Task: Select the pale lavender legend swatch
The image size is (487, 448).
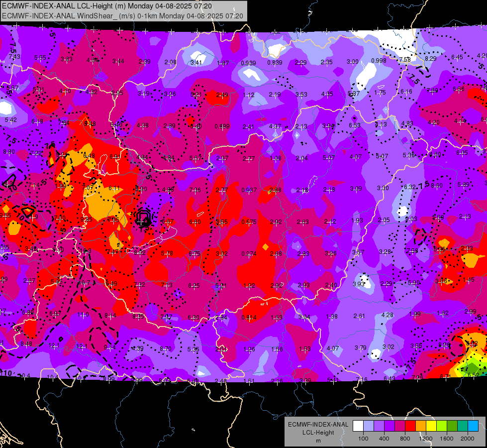Action: 369,426
